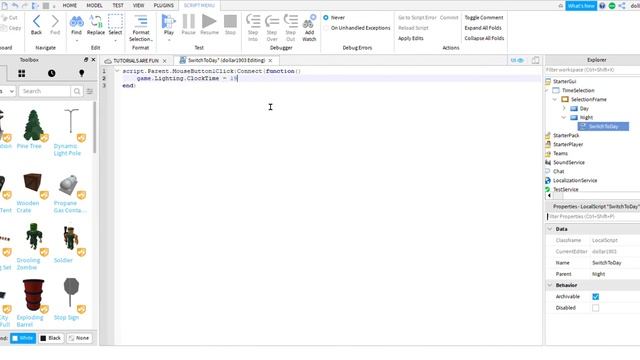Click the Resume button

click(x=209, y=21)
